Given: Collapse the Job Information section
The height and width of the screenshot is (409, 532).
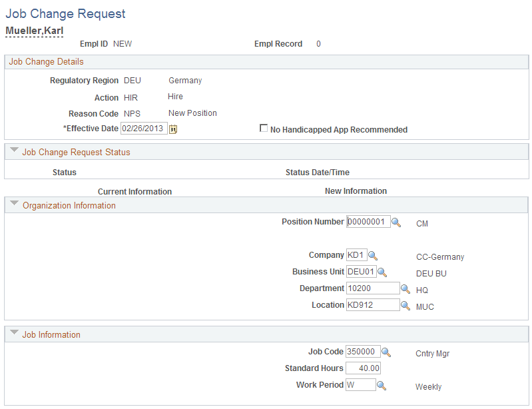Looking at the screenshot, I should pos(14,334).
